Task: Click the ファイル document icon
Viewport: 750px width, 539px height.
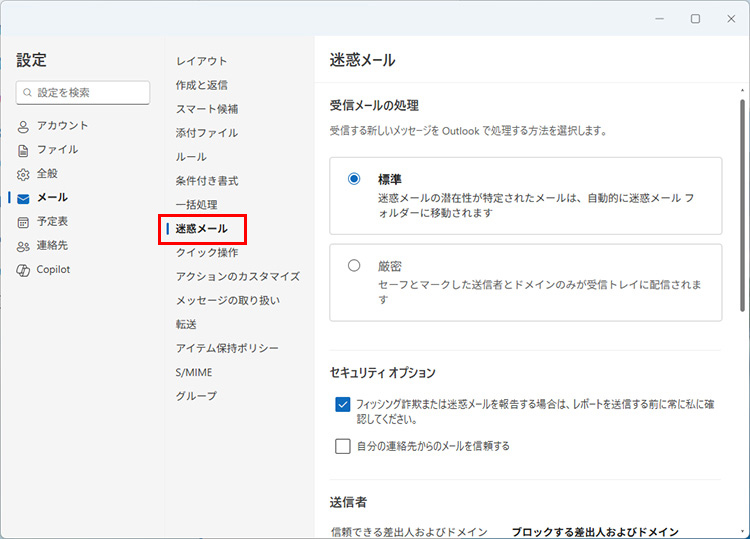Action: click(24, 150)
